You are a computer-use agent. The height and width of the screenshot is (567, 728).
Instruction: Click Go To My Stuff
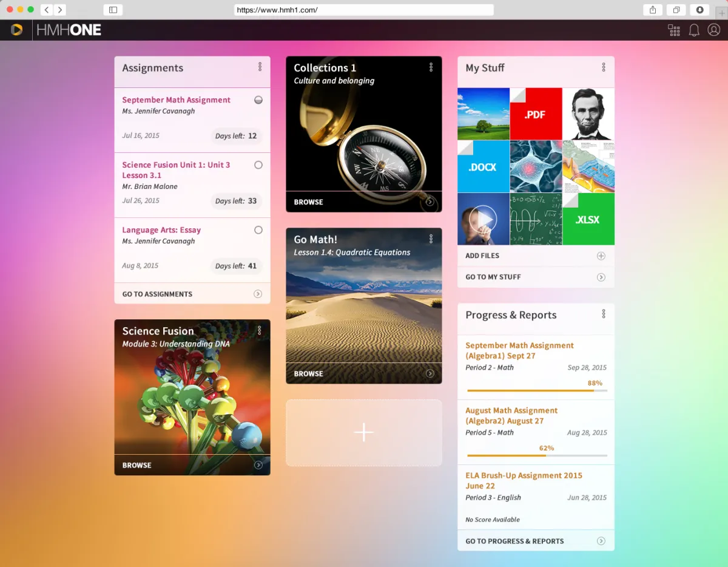(x=493, y=277)
